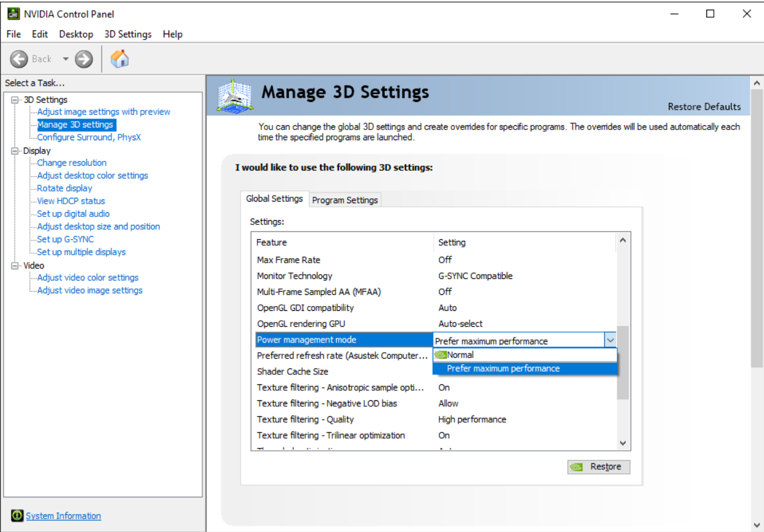
Task: Collapse the 3D Settings tree node
Action: tap(15, 100)
